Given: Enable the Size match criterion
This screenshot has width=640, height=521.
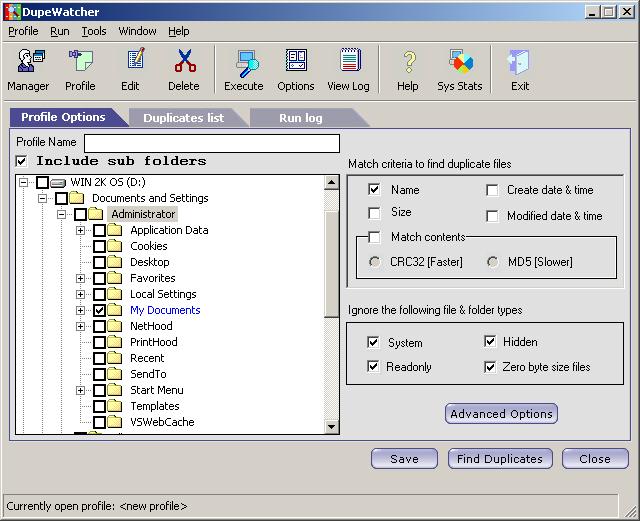Looking at the screenshot, I should point(374,213).
